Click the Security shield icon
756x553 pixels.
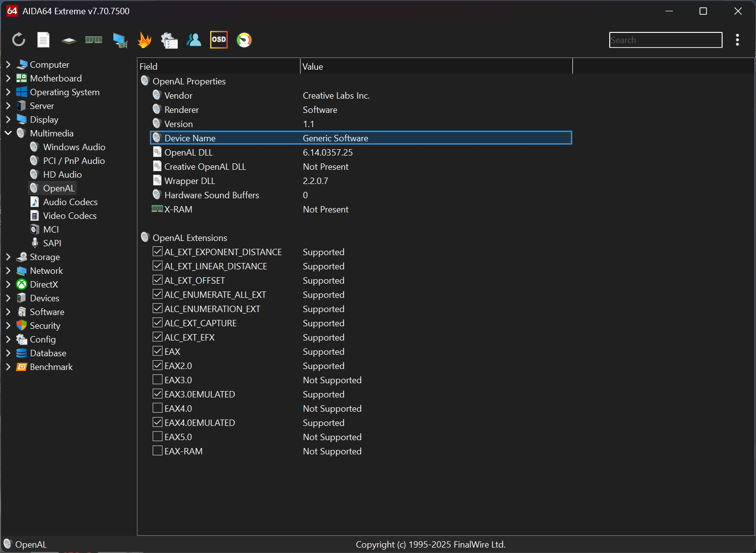(x=22, y=325)
